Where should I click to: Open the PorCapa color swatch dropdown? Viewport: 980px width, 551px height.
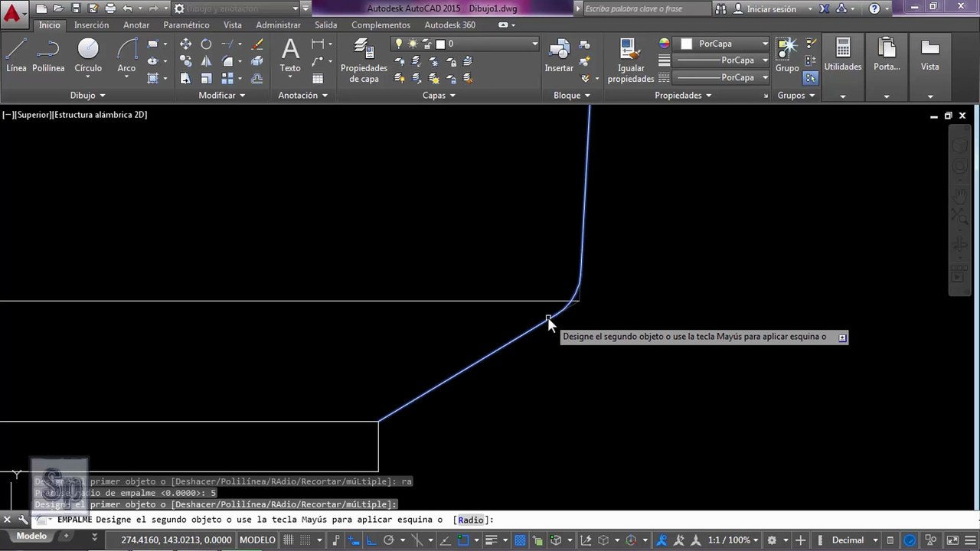point(724,44)
